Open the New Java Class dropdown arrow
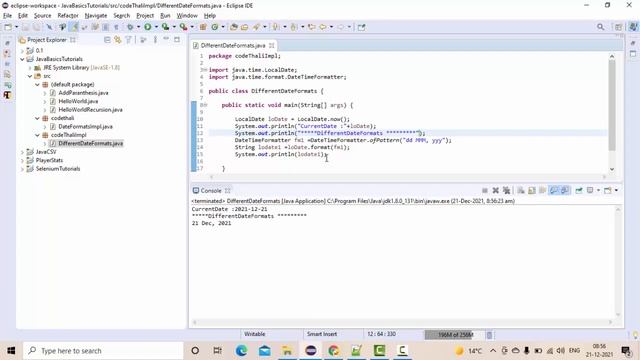Screen dimensions: 640x360 [223, 27]
